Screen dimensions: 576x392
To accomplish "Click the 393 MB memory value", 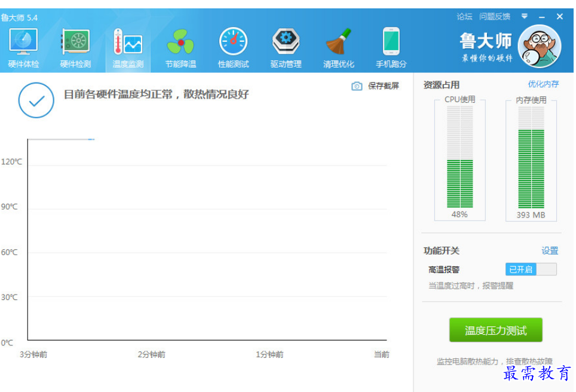I will coord(531,215).
